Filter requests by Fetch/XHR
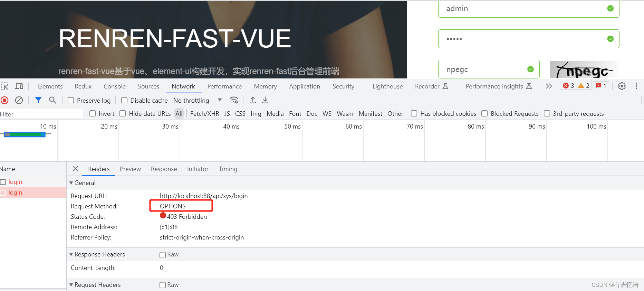Screen dimensions: 644x291 click(x=205, y=114)
